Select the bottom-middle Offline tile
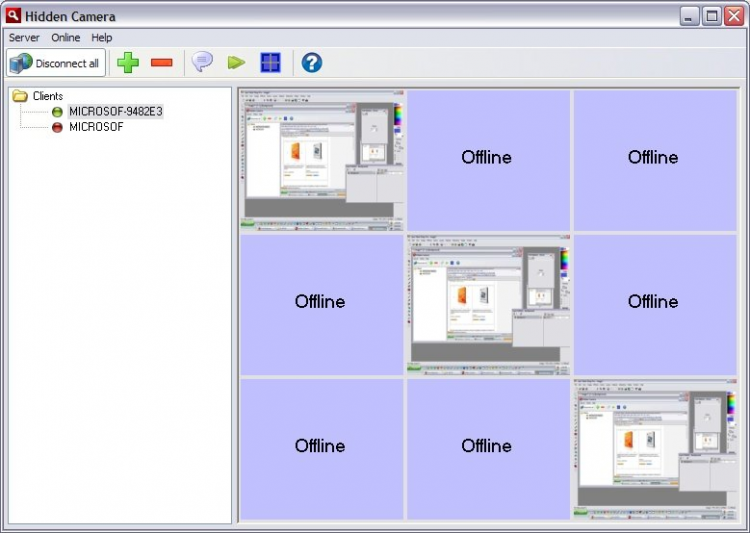The width and height of the screenshot is (750, 533). click(x=488, y=449)
